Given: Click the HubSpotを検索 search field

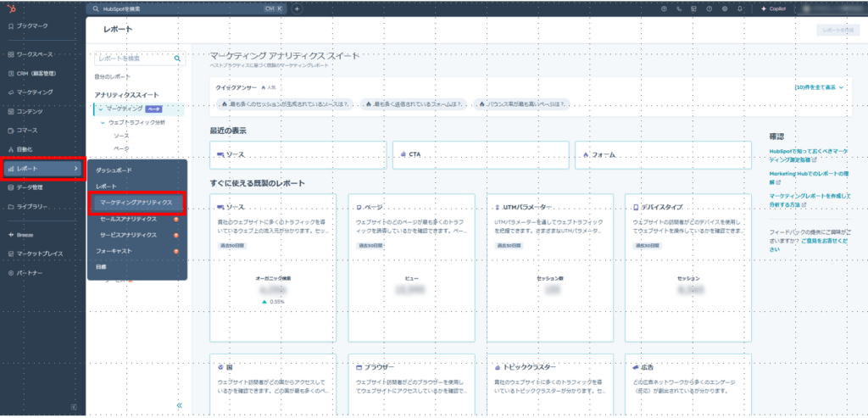Looking at the screenshot, I should coord(187,8).
